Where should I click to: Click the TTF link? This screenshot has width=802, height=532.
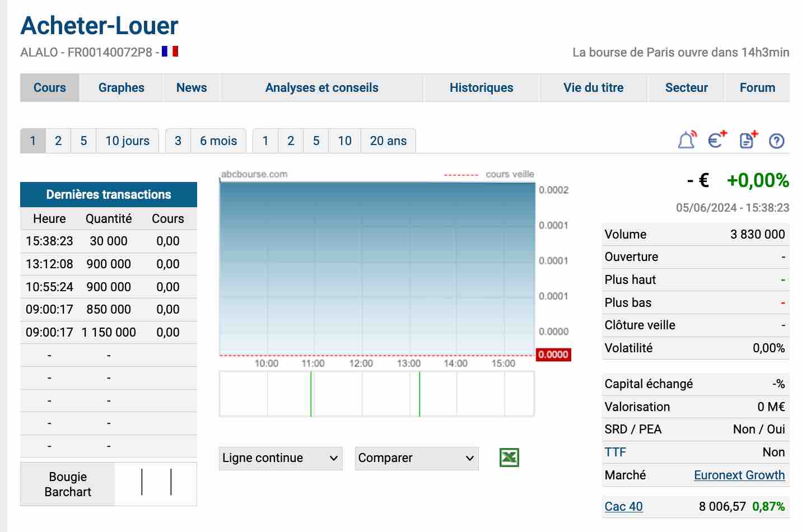click(615, 452)
